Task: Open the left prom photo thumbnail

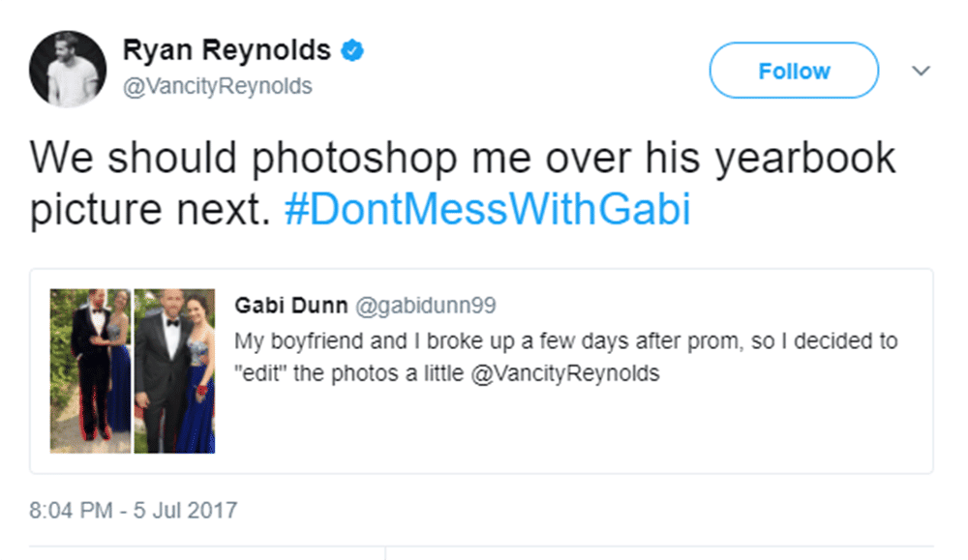Action: coord(90,370)
